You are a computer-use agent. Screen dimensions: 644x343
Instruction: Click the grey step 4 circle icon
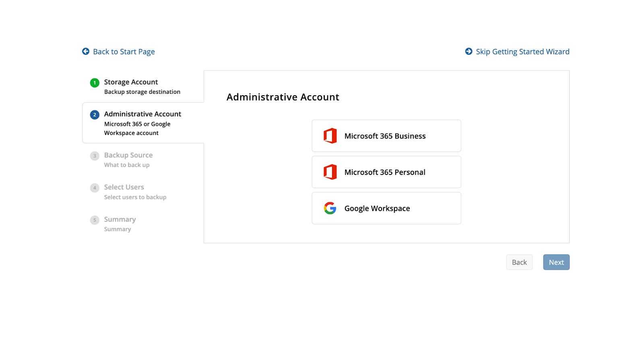tap(95, 188)
